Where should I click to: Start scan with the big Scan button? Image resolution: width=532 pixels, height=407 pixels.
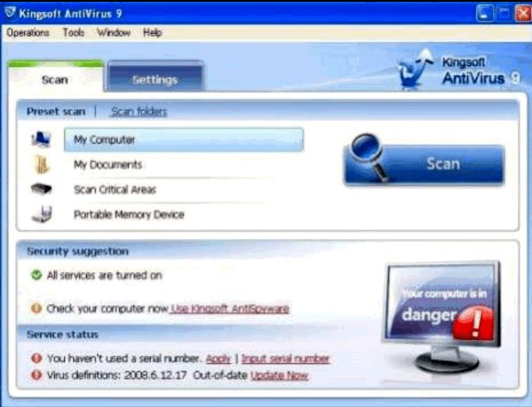tap(424, 164)
